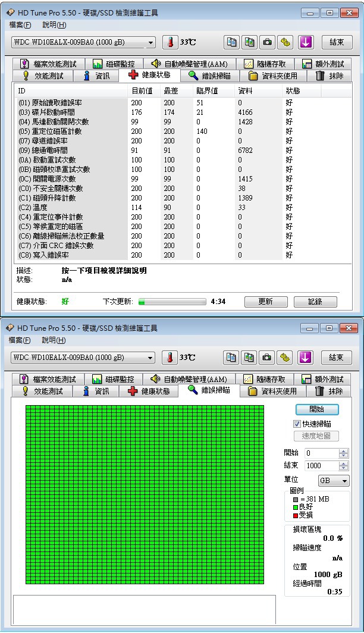This screenshot has width=364, height=633.
Task: Expand the drive selection dropdown in the lower window
Action: (x=150, y=358)
